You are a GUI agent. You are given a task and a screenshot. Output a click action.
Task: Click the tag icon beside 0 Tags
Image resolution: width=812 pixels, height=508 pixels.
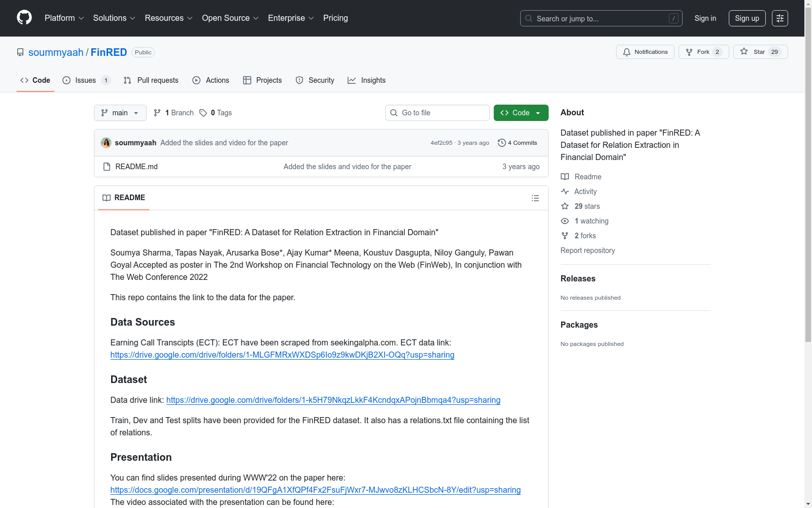[x=203, y=113]
